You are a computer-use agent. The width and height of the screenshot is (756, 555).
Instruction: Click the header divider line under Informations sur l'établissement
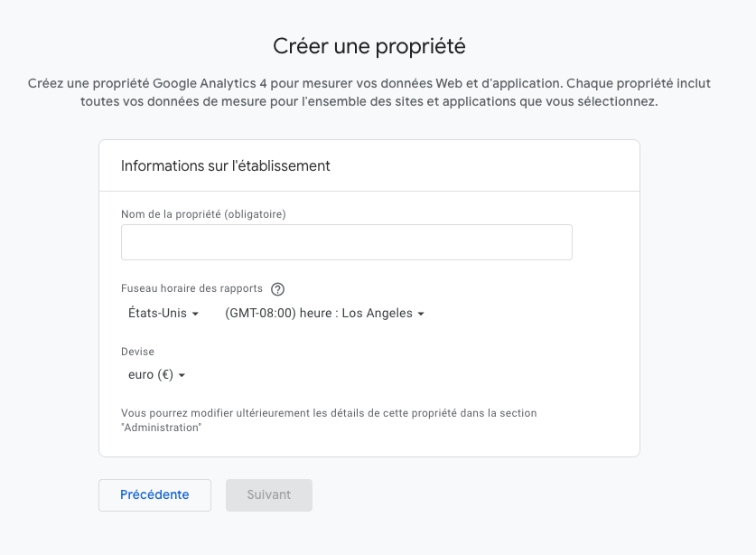click(369, 191)
